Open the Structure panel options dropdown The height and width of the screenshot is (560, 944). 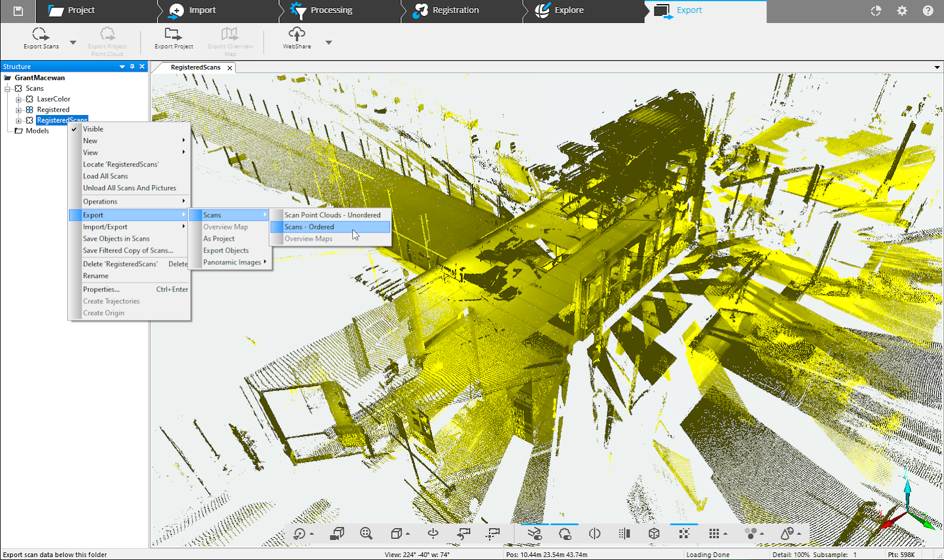coord(122,67)
